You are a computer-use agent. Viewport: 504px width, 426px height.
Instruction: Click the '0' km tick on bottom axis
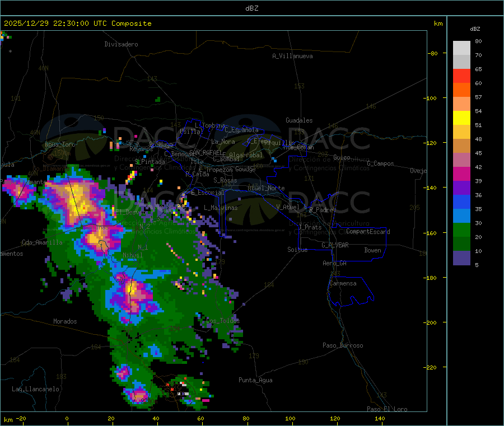point(67,418)
